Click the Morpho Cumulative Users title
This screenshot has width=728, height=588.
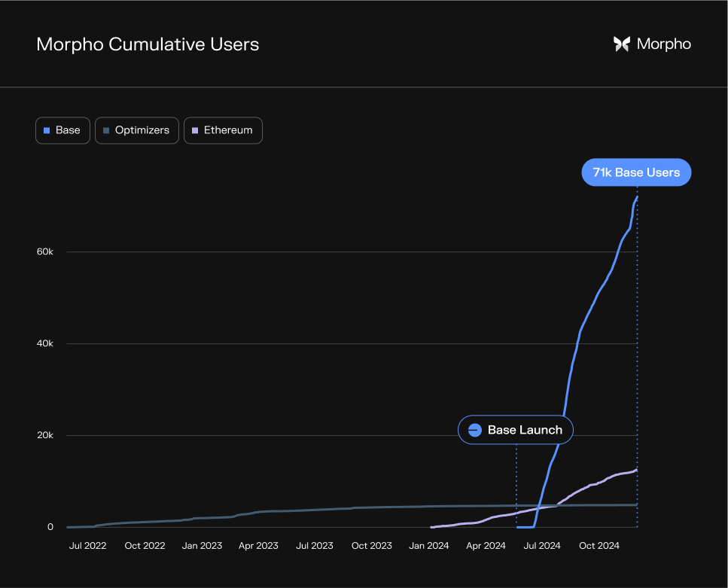point(148,44)
